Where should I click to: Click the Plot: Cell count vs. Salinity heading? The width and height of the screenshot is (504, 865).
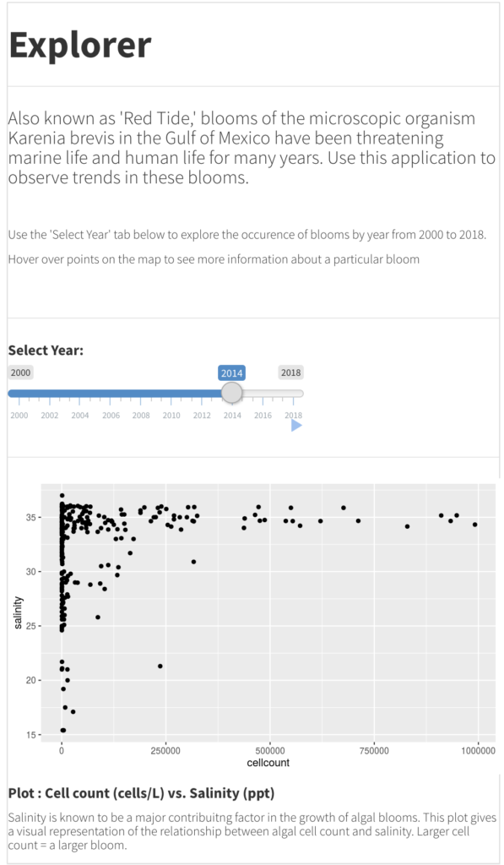(x=141, y=793)
